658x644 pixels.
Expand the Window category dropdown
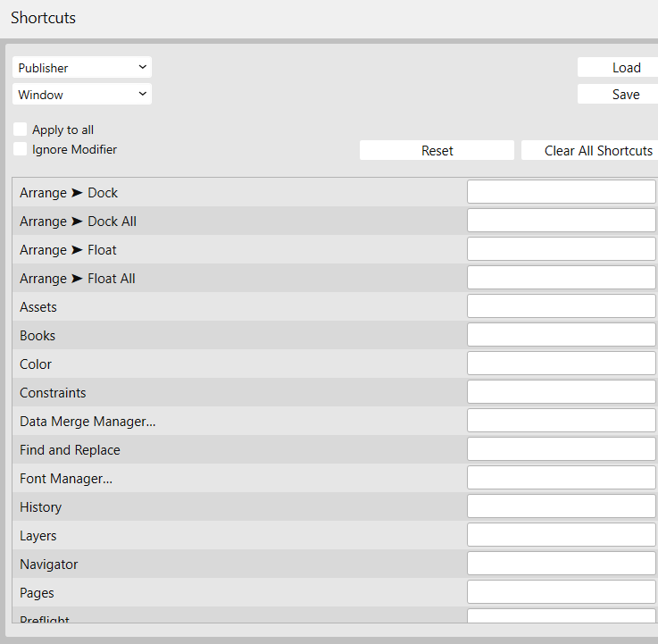pyautogui.click(x=82, y=95)
